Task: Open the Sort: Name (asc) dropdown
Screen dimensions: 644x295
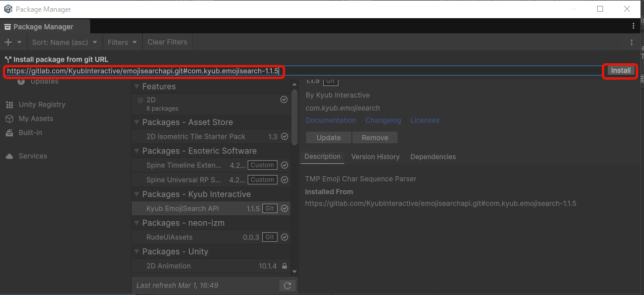Action: 64,42
